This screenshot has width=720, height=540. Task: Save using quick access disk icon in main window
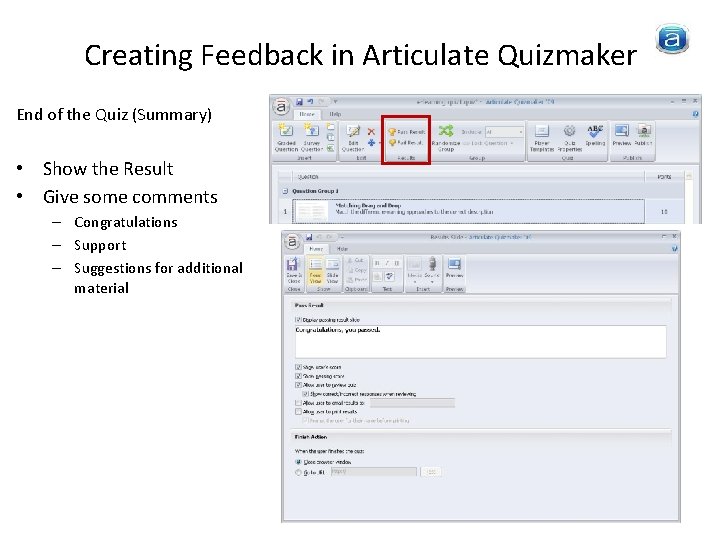tap(299, 101)
